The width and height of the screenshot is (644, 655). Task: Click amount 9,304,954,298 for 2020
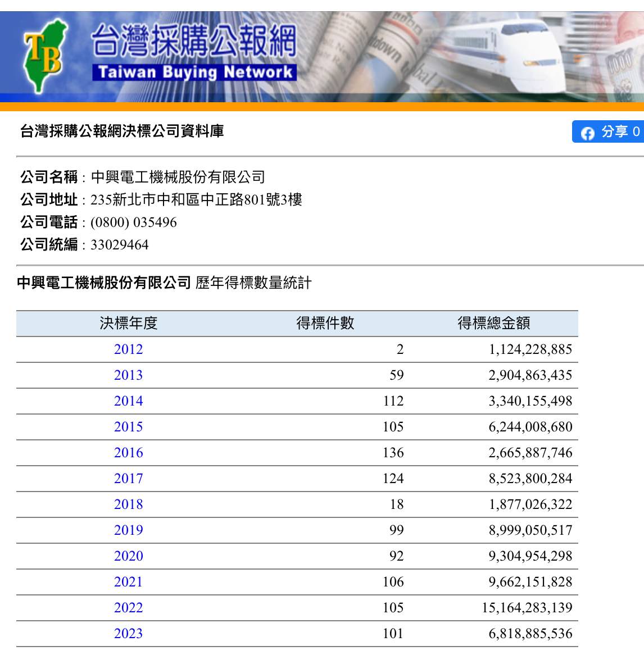pos(530,557)
